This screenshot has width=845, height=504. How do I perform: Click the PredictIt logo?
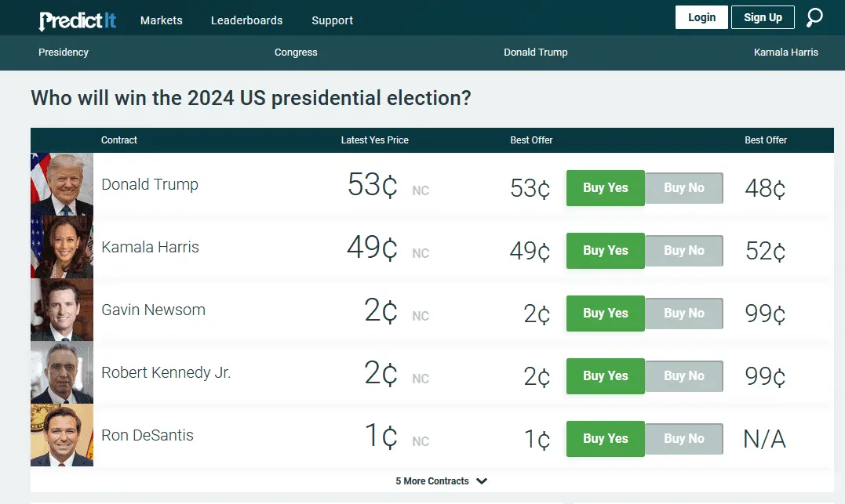[x=78, y=20]
